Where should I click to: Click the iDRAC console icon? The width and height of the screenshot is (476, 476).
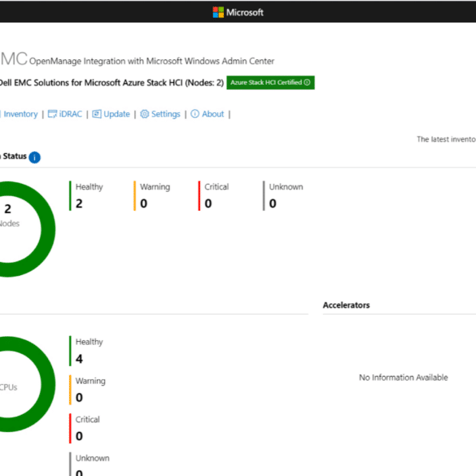pyautogui.click(x=52, y=114)
